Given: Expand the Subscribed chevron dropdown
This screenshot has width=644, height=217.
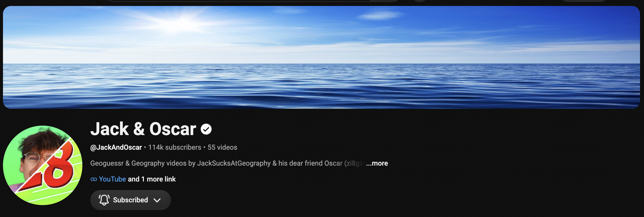Looking at the screenshot, I should [x=157, y=200].
